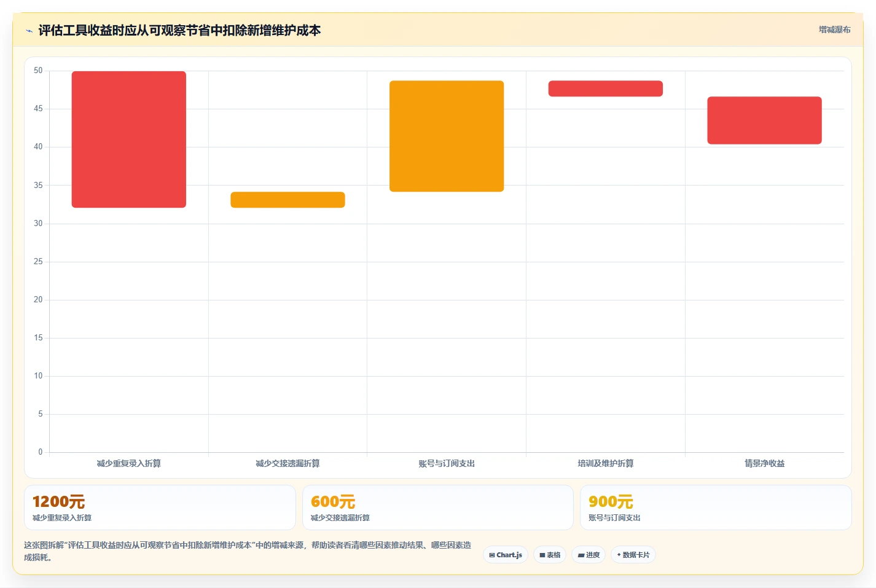The width and height of the screenshot is (876, 588).
Task: Click the 减少重复录入折算 x-axis label
Action: (129, 463)
